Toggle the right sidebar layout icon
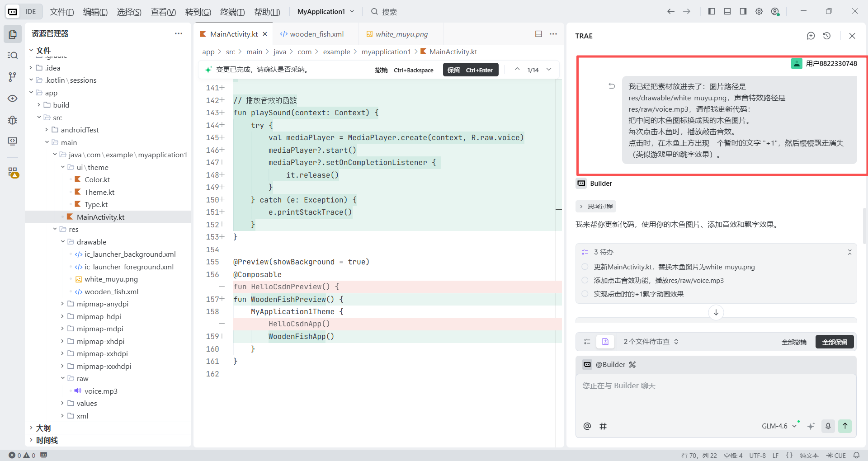Screen dimensions: 868x461 [x=743, y=11]
